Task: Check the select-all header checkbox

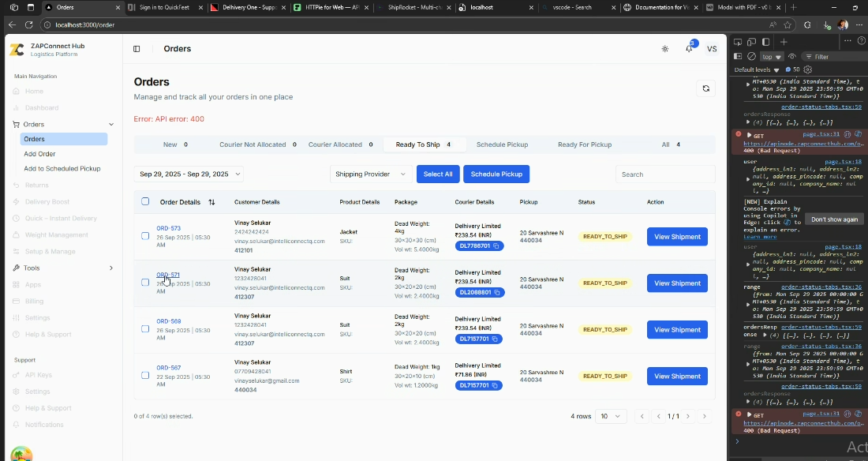Action: (145, 201)
